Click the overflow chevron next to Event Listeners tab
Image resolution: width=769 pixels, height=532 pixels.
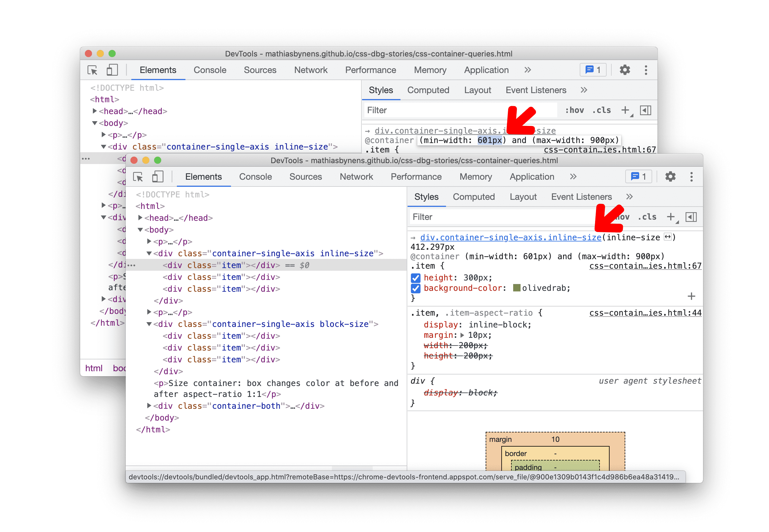631,197
